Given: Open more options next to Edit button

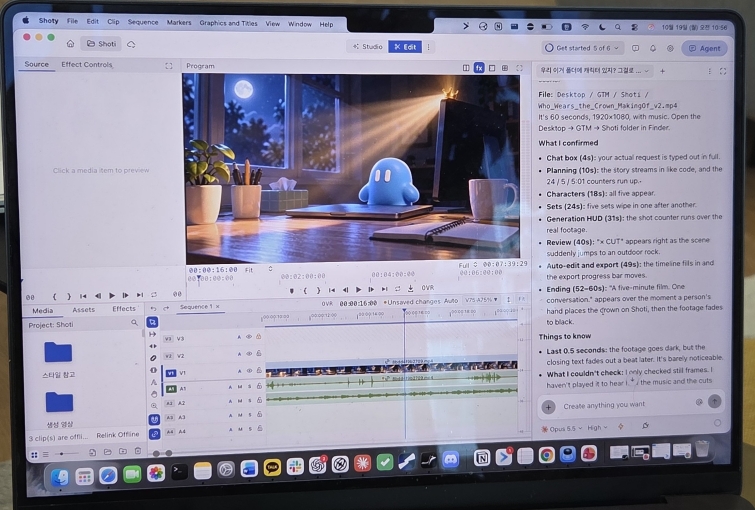Looking at the screenshot, I should [428, 47].
